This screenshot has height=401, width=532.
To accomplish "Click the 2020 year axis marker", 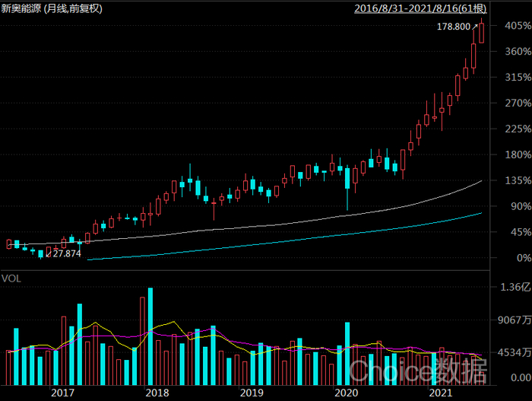I will (346, 393).
